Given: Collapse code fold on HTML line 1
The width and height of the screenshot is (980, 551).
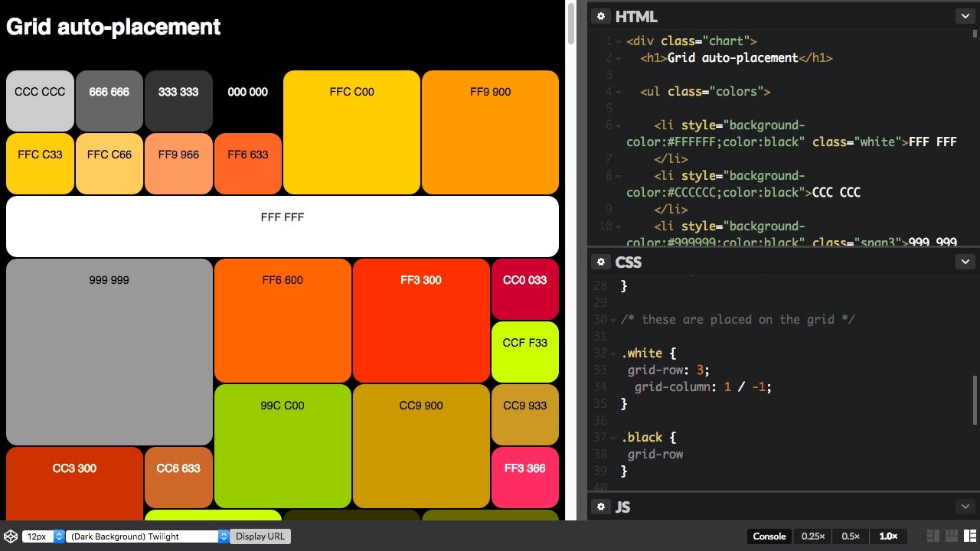Looking at the screenshot, I should [618, 41].
